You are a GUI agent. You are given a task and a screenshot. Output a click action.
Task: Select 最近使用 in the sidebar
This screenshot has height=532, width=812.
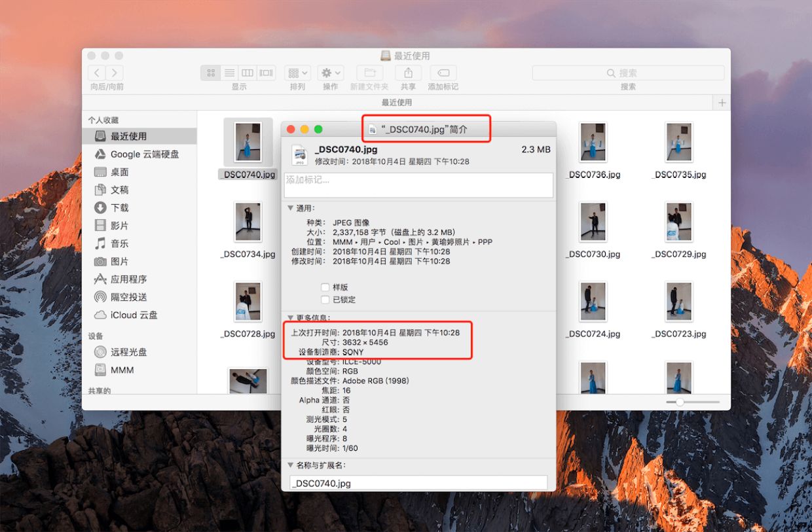pyautogui.click(x=139, y=136)
